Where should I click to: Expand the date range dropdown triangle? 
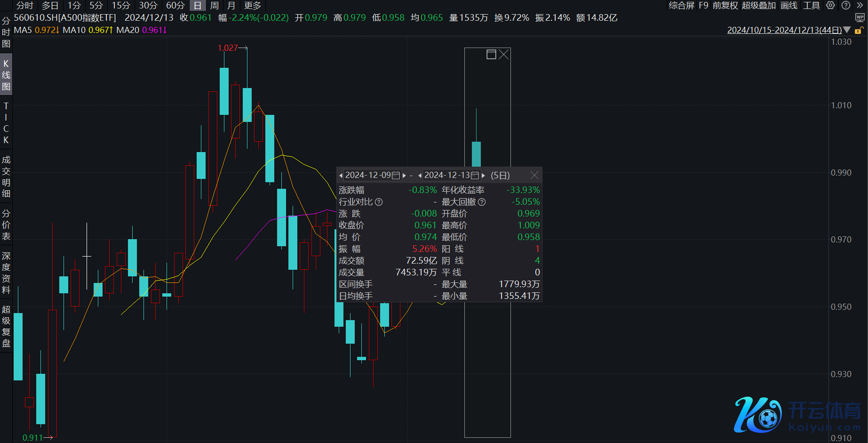847,30
